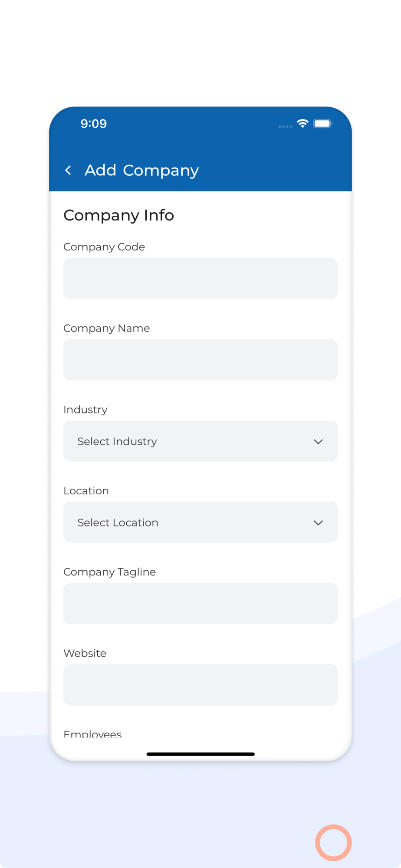This screenshot has height=868, width=401.
Task: Click the Add Company header title
Action: [x=141, y=170]
